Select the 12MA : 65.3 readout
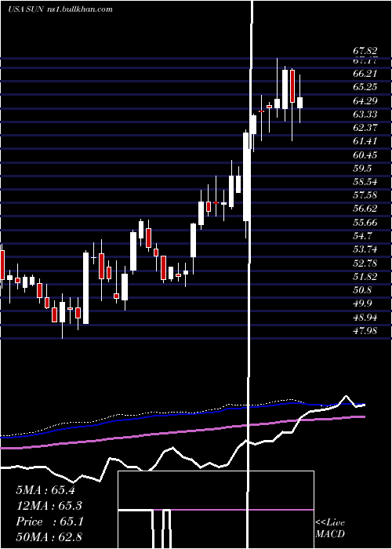 49,506
